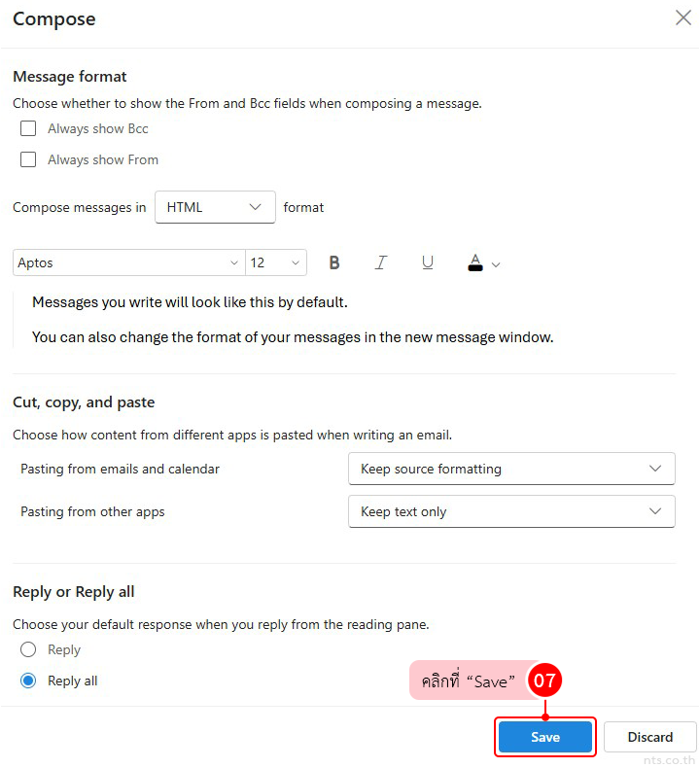700x768 pixels.
Task: Toggle bold formatting icon
Action: (334, 263)
